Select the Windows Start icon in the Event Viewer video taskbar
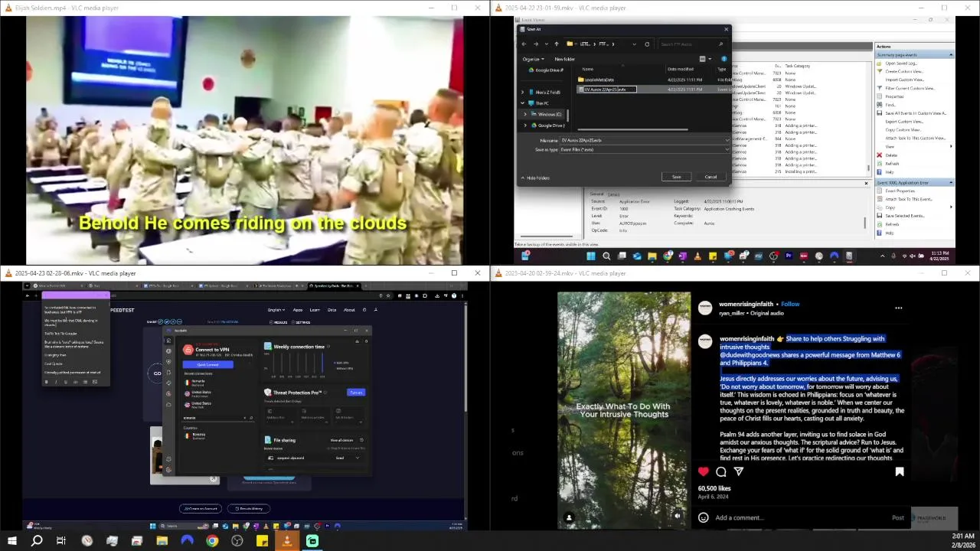Image resolution: width=980 pixels, height=551 pixels. pyautogui.click(x=591, y=256)
